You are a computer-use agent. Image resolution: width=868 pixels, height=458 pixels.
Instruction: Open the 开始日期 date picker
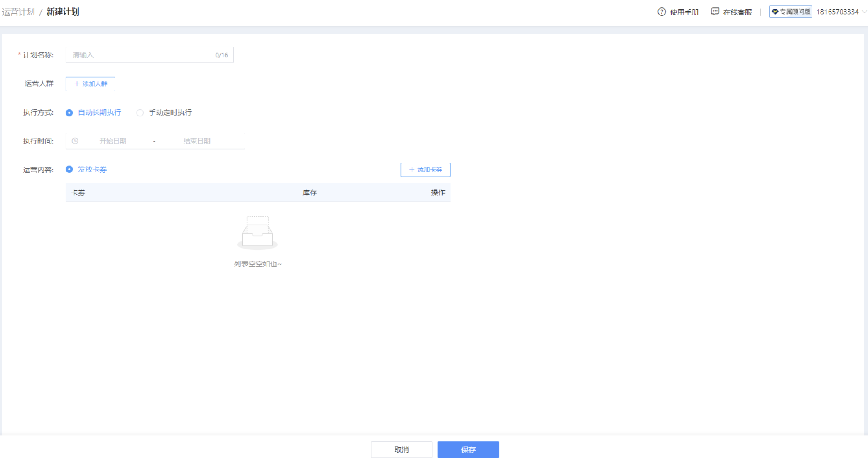[x=113, y=141]
